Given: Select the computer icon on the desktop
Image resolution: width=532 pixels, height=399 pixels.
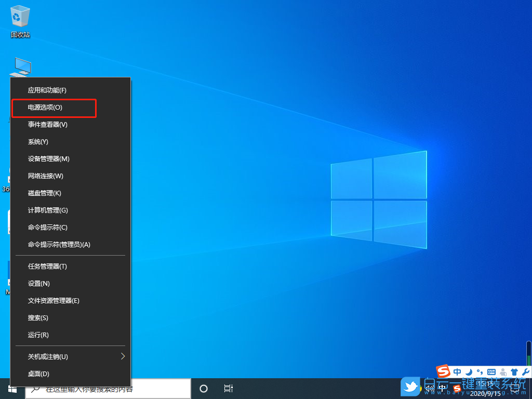Looking at the screenshot, I should pyautogui.click(x=22, y=66).
